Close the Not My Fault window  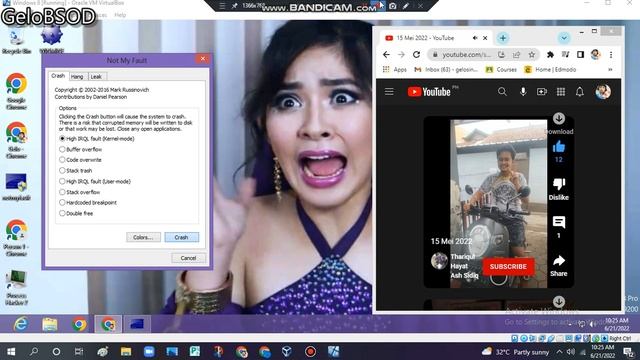203,59
